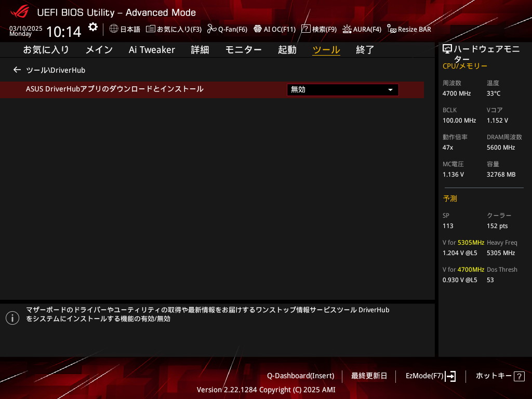This screenshot has width=532, height=399.
Task: Switch to EzMode(F7)
Action: point(424,376)
